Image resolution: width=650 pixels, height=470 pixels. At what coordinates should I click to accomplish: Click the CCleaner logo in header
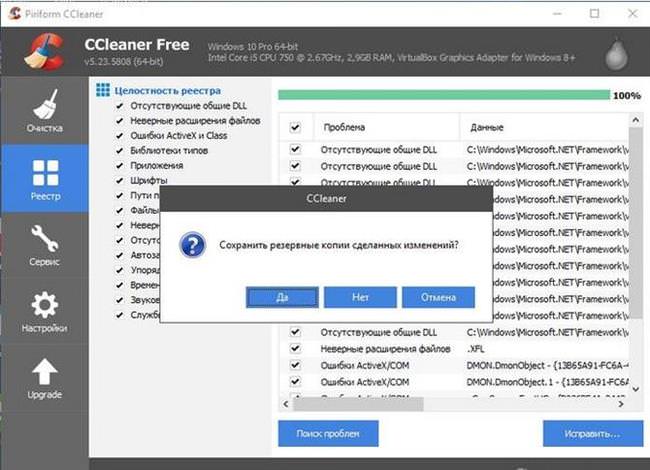[44, 51]
